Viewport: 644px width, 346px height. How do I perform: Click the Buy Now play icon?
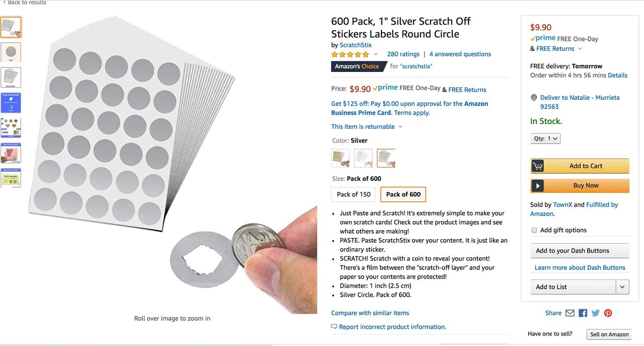pyautogui.click(x=538, y=186)
